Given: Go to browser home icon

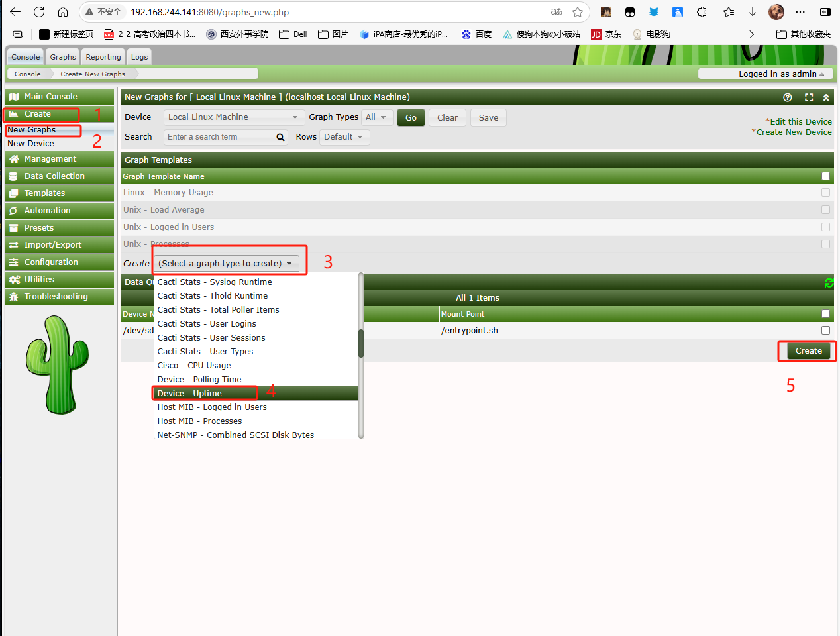Looking at the screenshot, I should click(63, 12).
